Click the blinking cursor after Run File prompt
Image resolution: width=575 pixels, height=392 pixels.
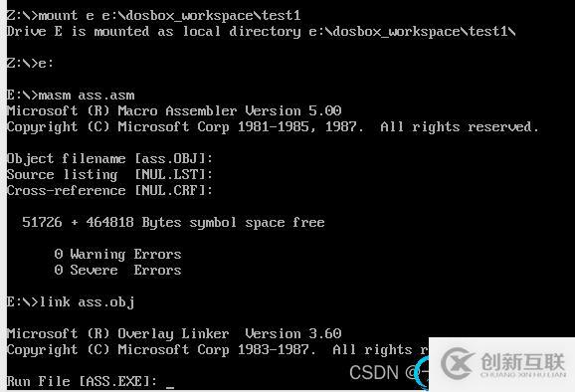pos(170,386)
